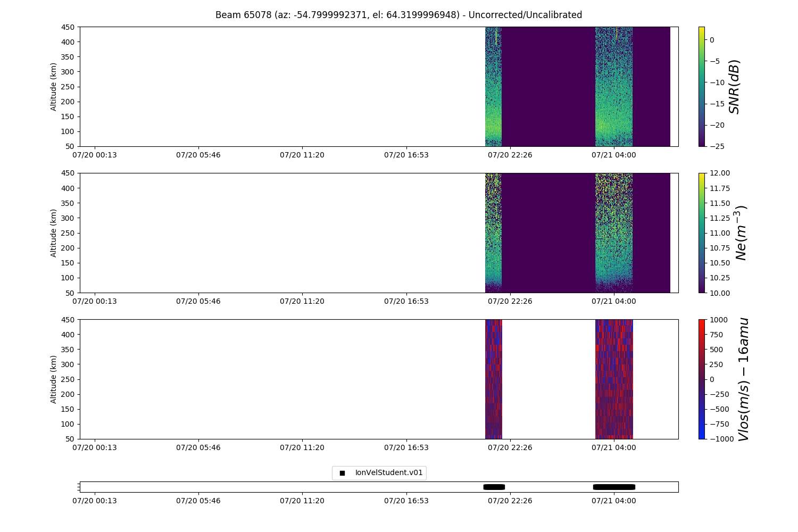Screen dimensions: 798x532
Task: Click the black square legend marker
Action: click(342, 473)
